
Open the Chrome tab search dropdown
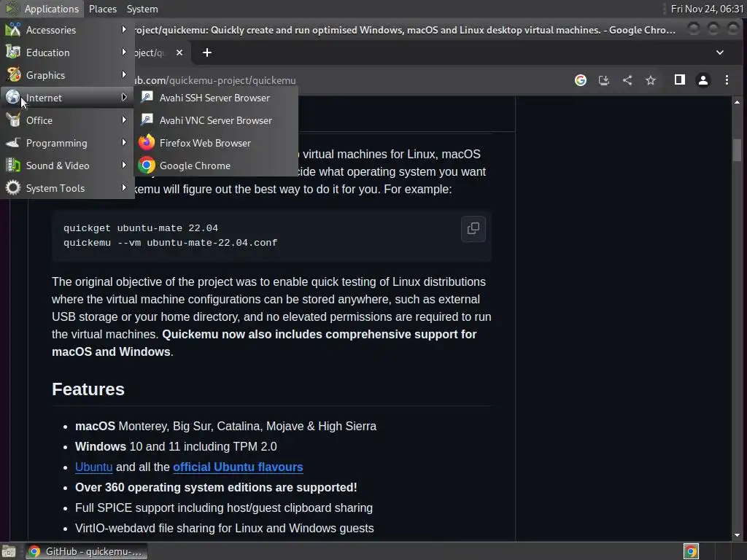720,52
